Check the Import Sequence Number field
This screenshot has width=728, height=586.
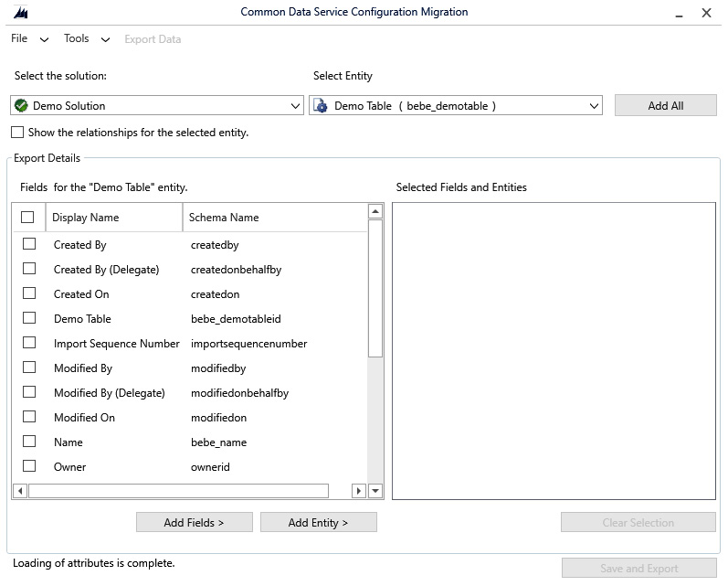click(x=29, y=343)
